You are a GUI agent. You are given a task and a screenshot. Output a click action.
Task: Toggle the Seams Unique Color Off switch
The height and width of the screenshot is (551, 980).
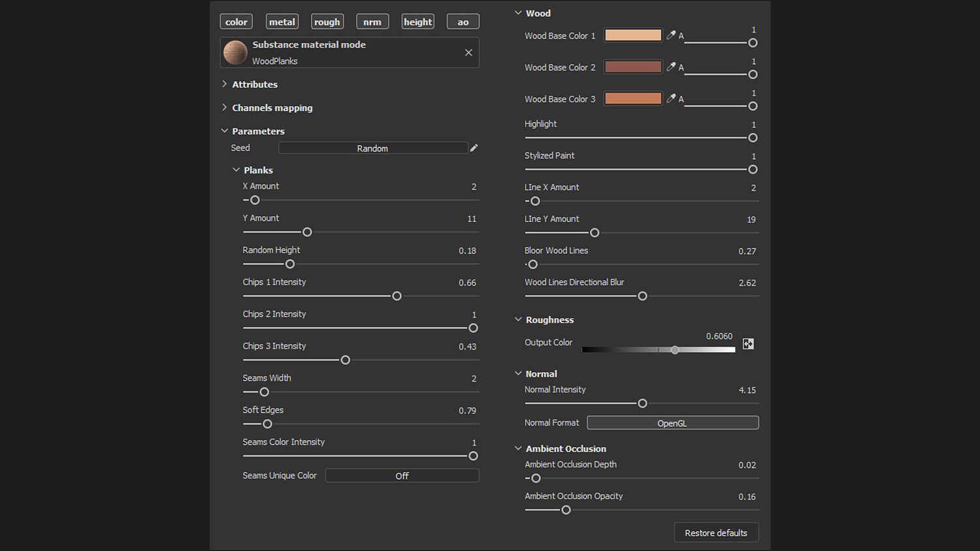(402, 476)
